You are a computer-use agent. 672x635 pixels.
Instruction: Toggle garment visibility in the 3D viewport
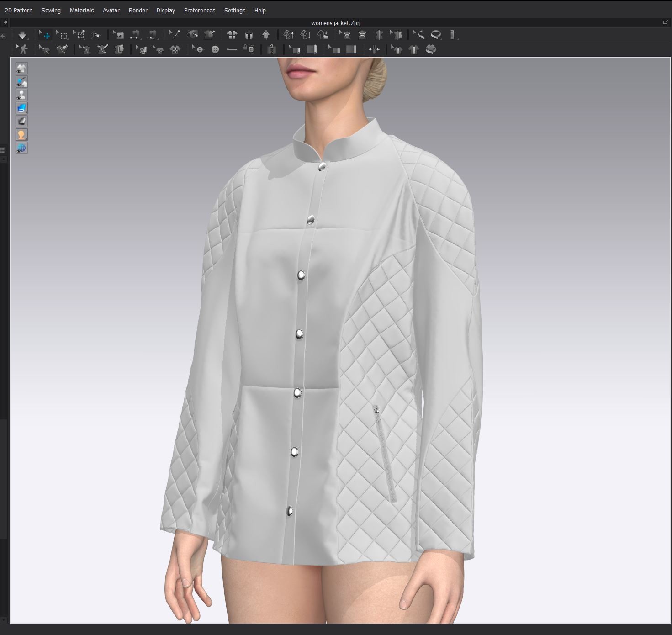click(21, 68)
